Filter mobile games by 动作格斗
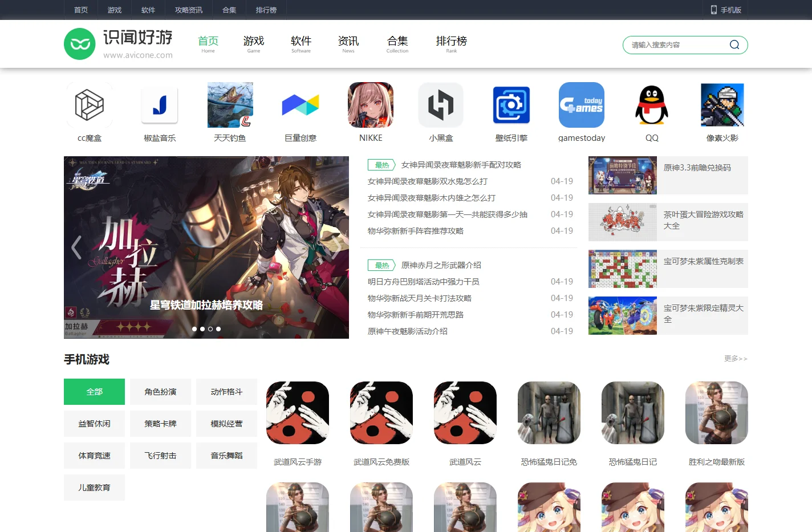The width and height of the screenshot is (812, 532). (226, 392)
